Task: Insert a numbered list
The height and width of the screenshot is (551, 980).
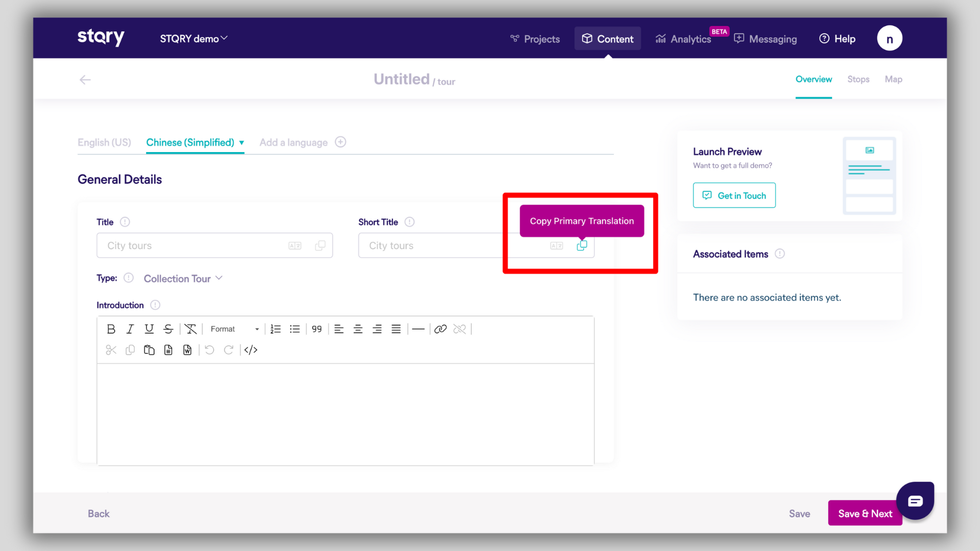Action: (276, 329)
